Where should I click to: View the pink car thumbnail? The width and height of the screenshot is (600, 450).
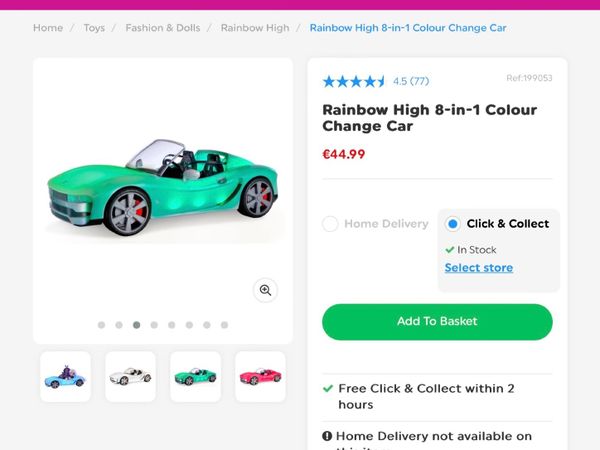[x=260, y=377]
